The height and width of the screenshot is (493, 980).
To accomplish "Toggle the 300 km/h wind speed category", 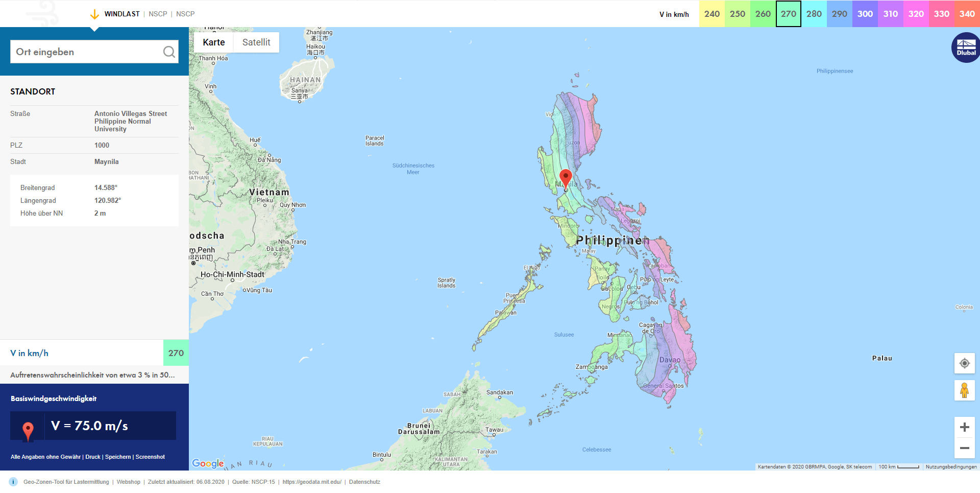I will click(x=865, y=14).
